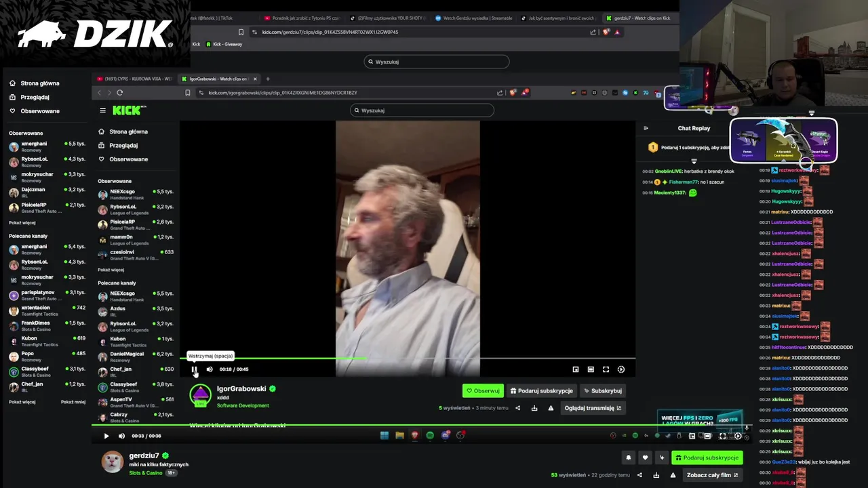Reload the inner browser page

120,93
